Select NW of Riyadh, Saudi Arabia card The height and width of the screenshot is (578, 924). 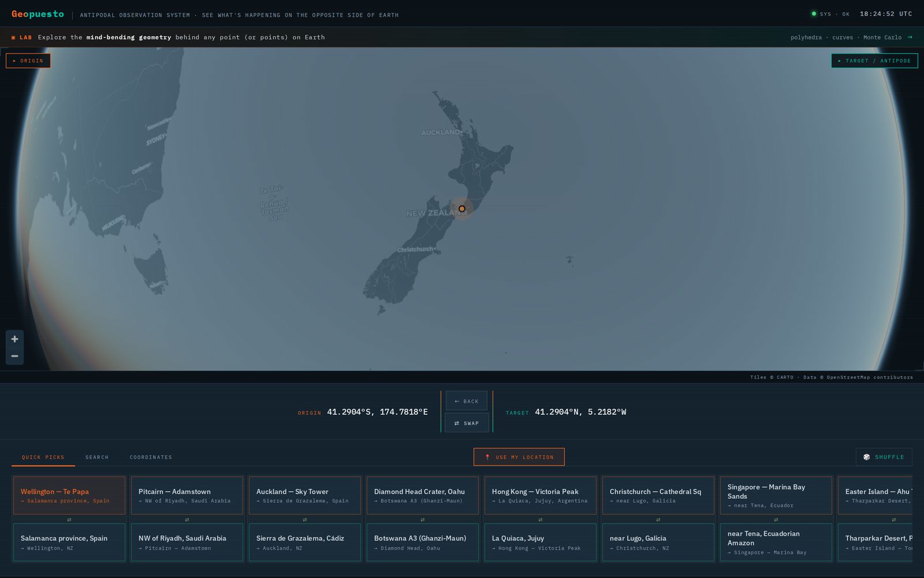187,543
